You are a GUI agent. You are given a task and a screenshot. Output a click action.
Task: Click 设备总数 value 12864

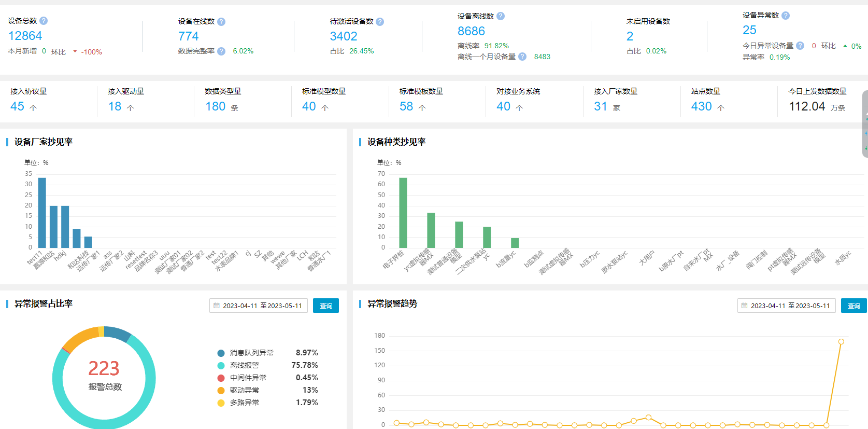25,36
